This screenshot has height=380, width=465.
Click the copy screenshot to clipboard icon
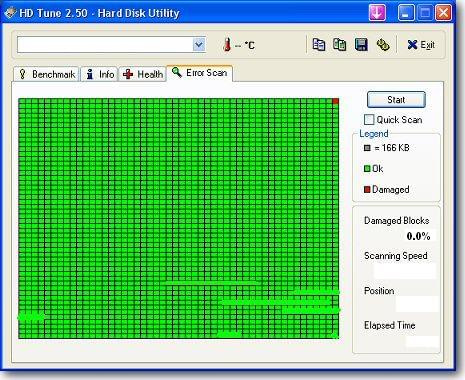pos(339,45)
